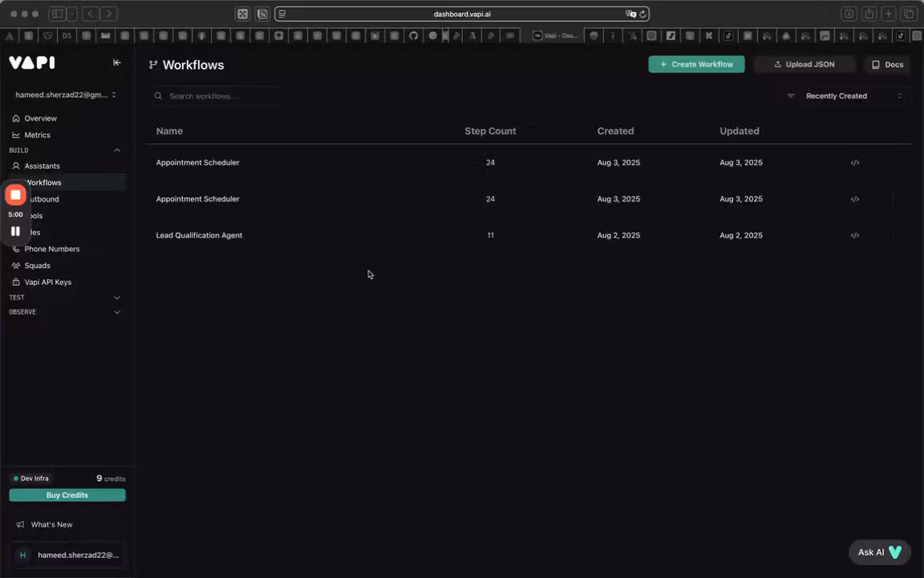Open Overview from the sidebar
The height and width of the screenshot is (578, 924).
[x=40, y=119]
